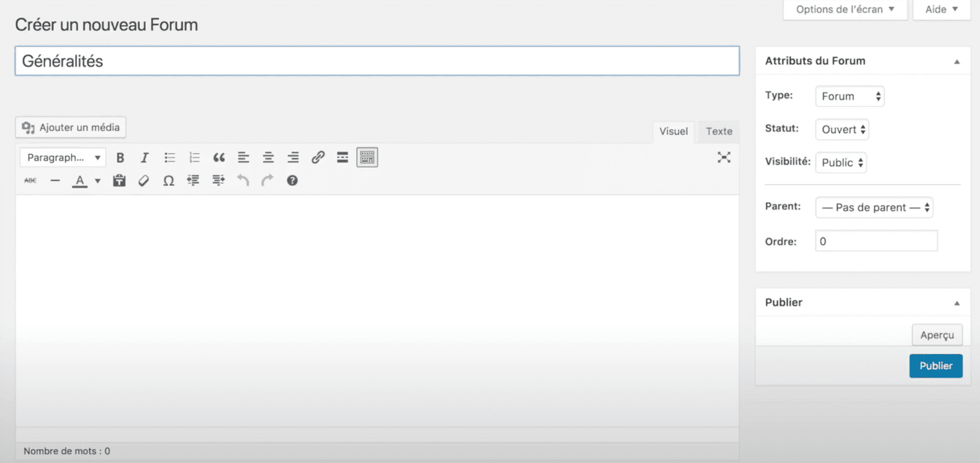Create a bulleted list
Screen dimensions: 980x463
(x=169, y=157)
